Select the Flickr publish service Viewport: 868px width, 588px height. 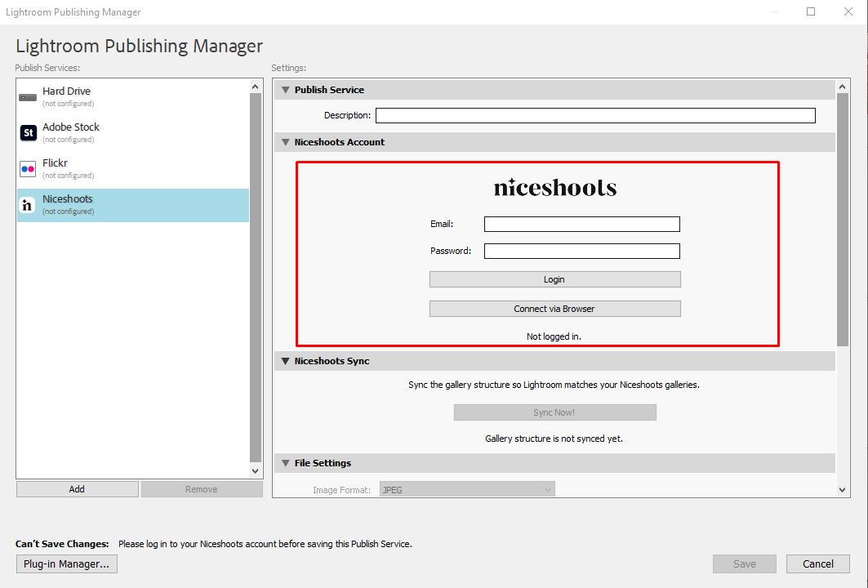pyautogui.click(x=133, y=169)
